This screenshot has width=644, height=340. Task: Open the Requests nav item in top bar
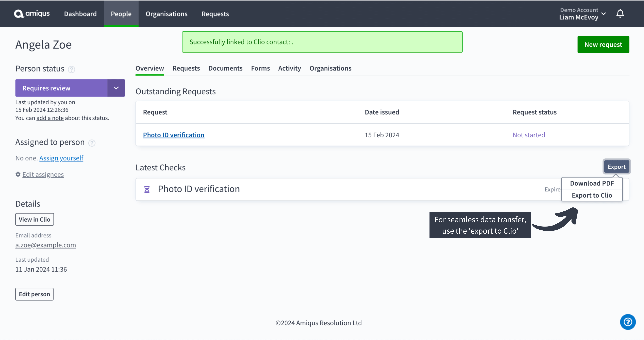[215, 14]
